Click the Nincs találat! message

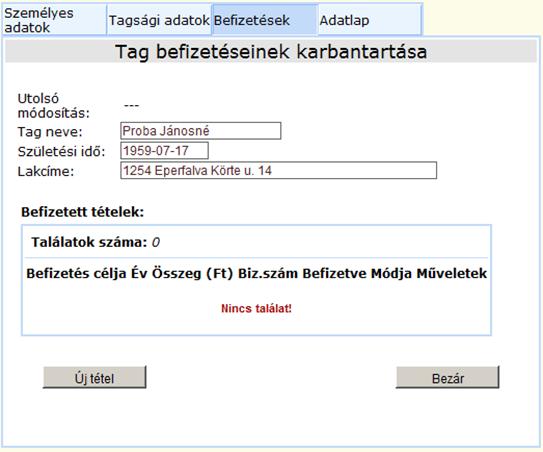[256, 308]
